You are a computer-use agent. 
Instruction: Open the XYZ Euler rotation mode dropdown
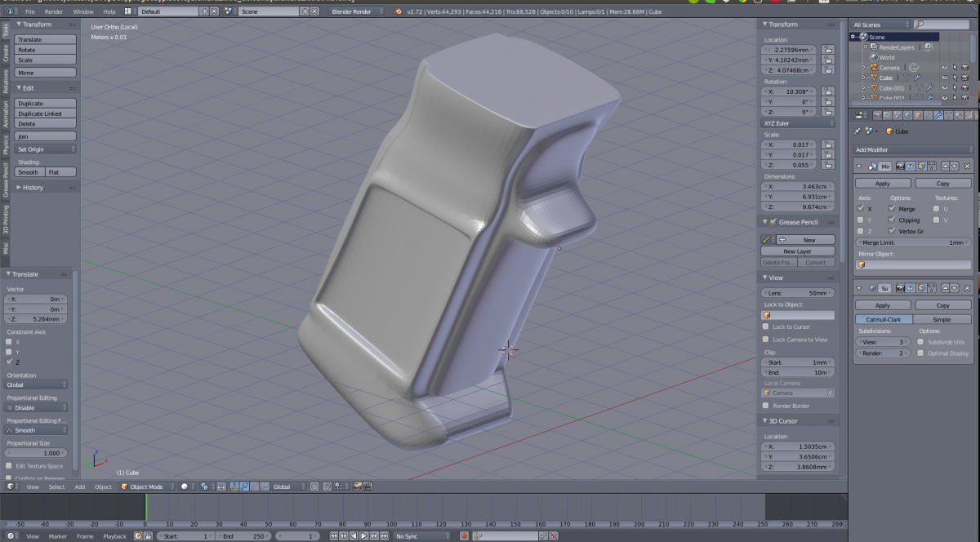(798, 123)
